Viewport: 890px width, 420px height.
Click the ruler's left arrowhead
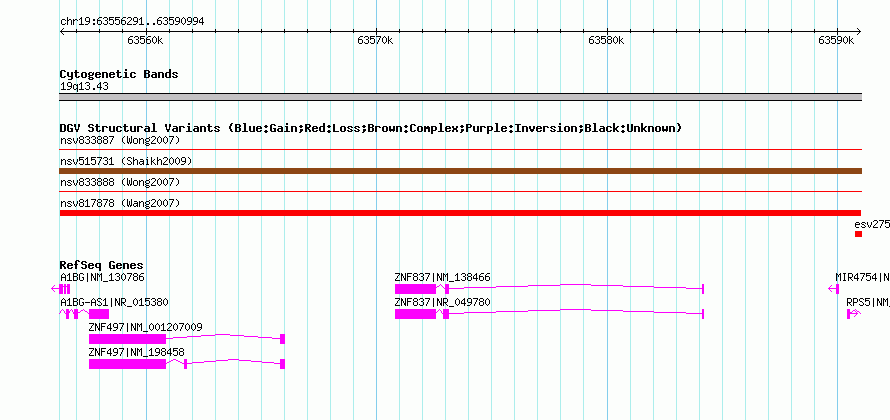pos(62,31)
